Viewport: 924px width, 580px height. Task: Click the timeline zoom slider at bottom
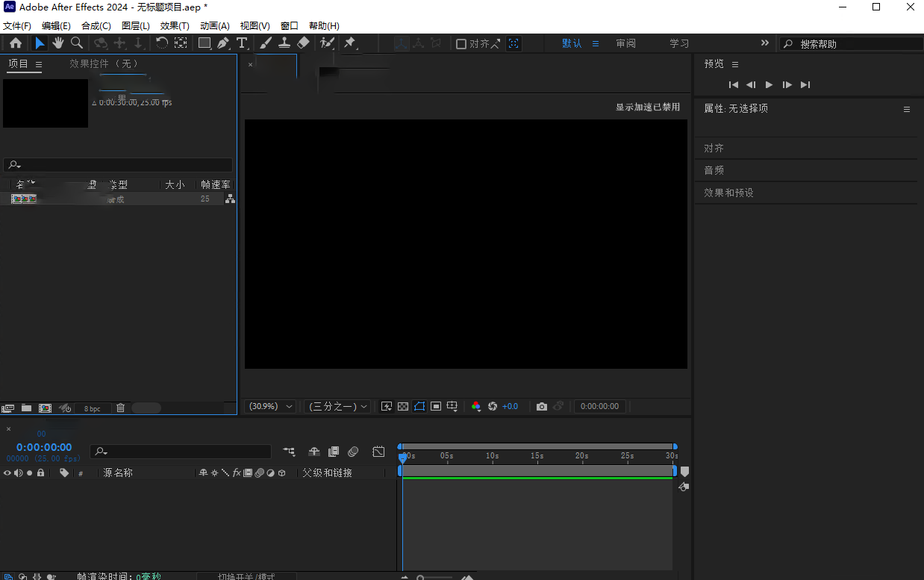pos(434,577)
